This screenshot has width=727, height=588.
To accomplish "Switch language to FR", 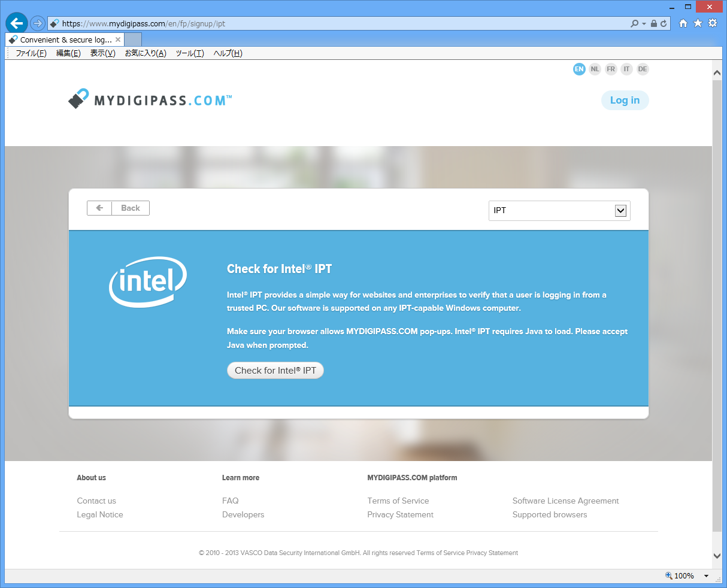I will click(x=611, y=69).
